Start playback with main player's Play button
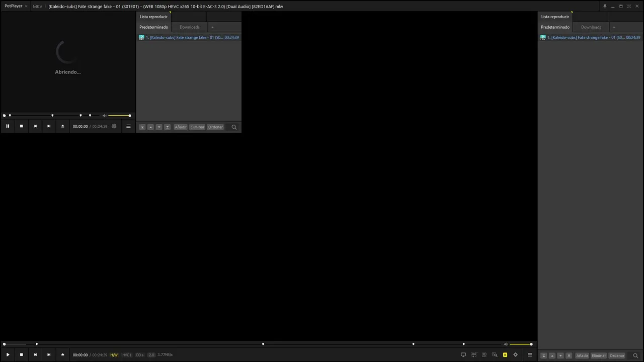This screenshot has width=644, height=362. point(8,355)
